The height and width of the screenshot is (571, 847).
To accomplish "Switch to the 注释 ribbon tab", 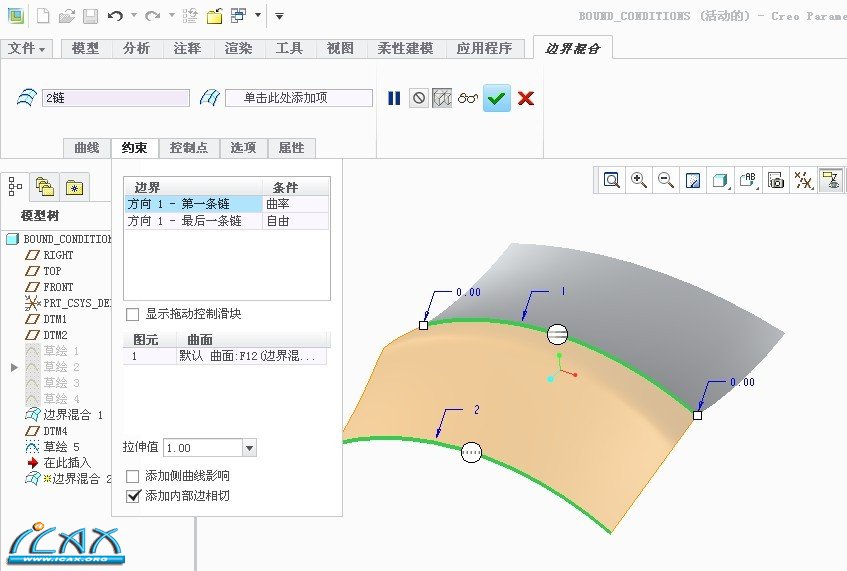I will [x=187, y=49].
